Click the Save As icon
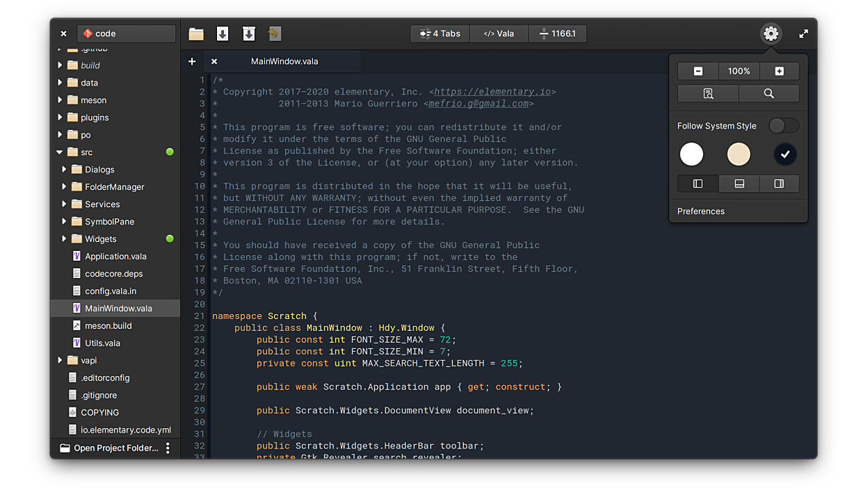This screenshot has height=488, width=868. coord(248,33)
